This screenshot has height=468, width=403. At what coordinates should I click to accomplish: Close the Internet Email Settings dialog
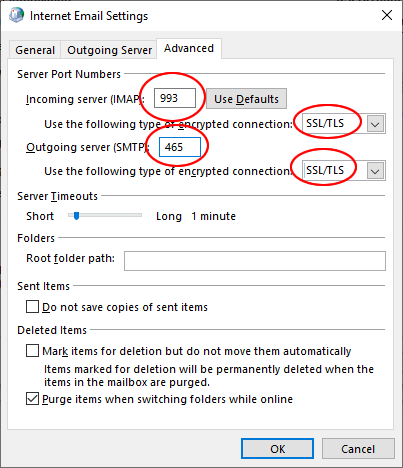387,15
